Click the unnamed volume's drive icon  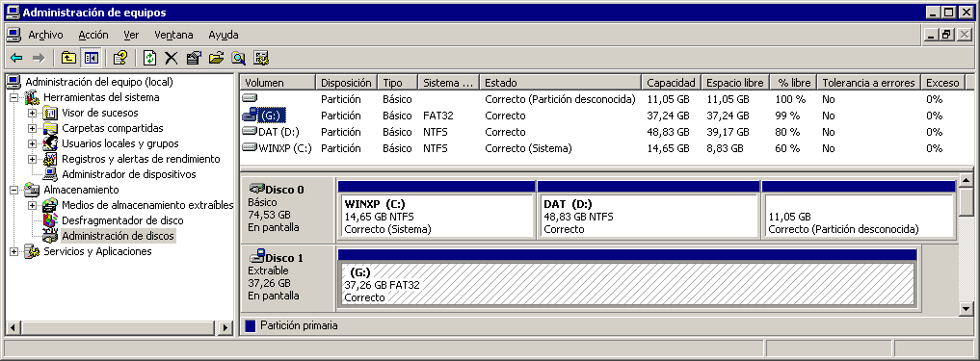[x=250, y=98]
